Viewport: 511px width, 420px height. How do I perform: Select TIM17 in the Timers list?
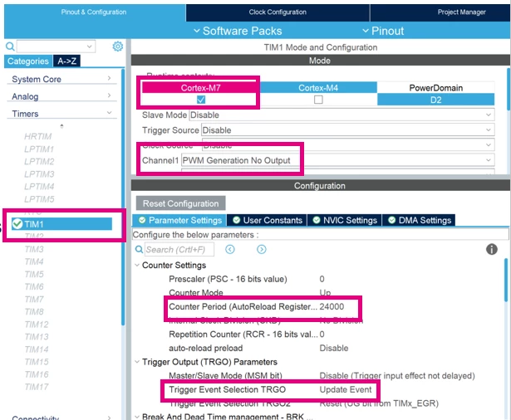37,387
